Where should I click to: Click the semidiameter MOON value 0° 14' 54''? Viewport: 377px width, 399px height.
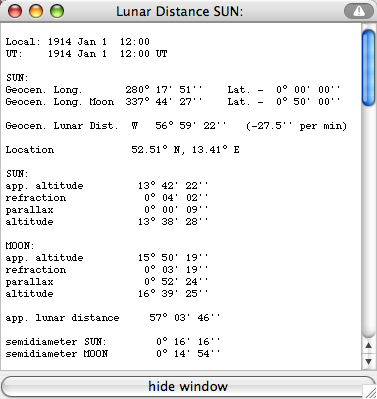click(x=188, y=354)
